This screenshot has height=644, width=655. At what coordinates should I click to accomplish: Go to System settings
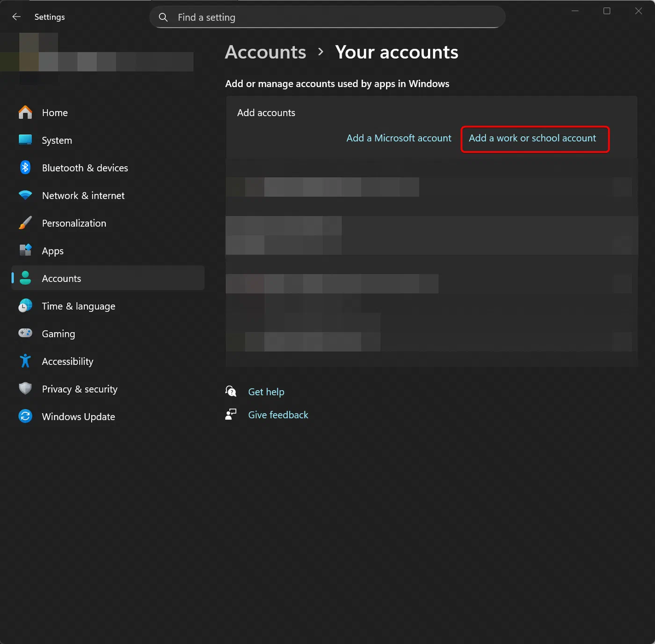(x=108, y=140)
